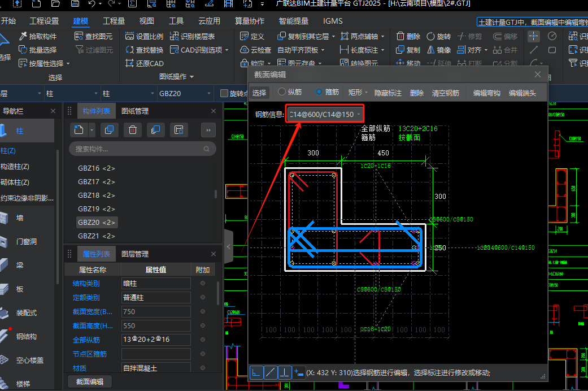Image resolution: width=588 pixels, height=391 pixels.
Task: Toggle 附加 circle for 全部纵筋 row
Action: pos(203,340)
